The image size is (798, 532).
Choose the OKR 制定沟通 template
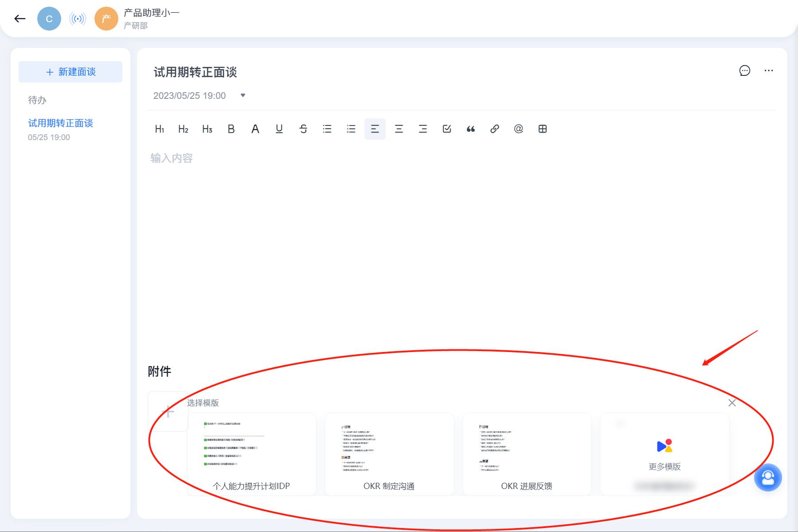tap(389, 454)
